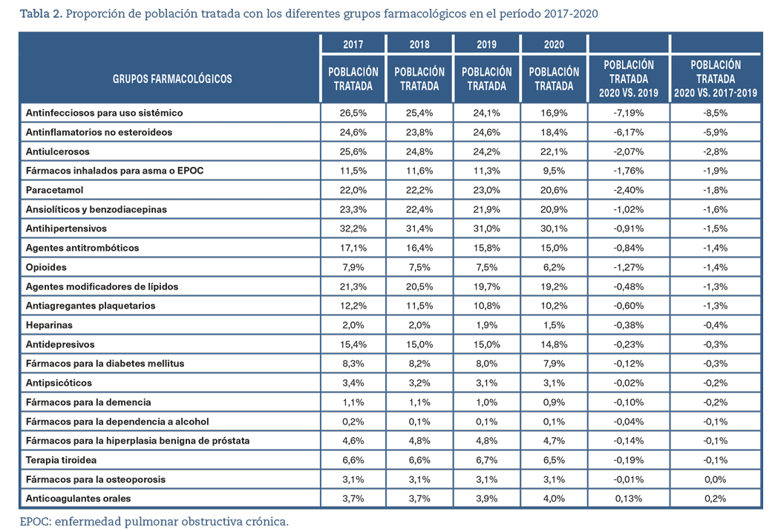Select the -0,12% value for diabetes drugs

click(629, 364)
